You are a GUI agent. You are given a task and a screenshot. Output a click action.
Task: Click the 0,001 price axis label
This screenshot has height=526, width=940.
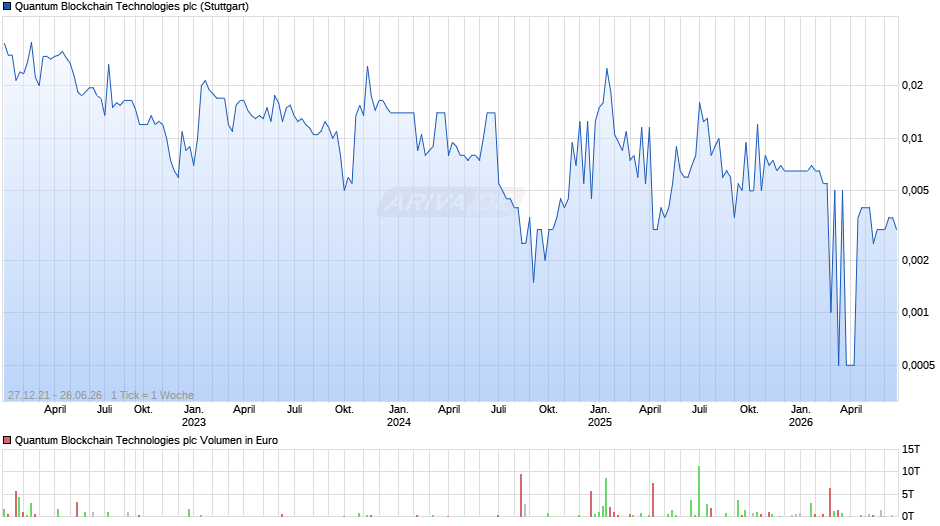point(915,312)
